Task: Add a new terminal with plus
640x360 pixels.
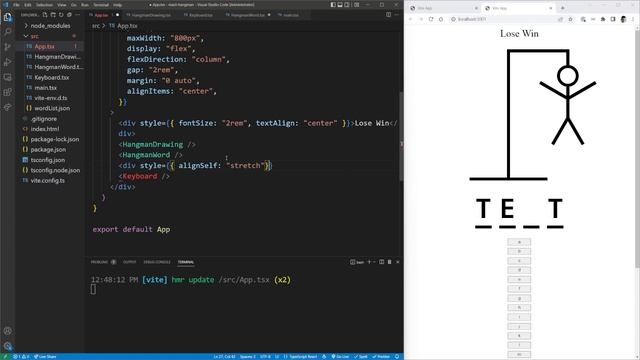Action: tap(369, 262)
